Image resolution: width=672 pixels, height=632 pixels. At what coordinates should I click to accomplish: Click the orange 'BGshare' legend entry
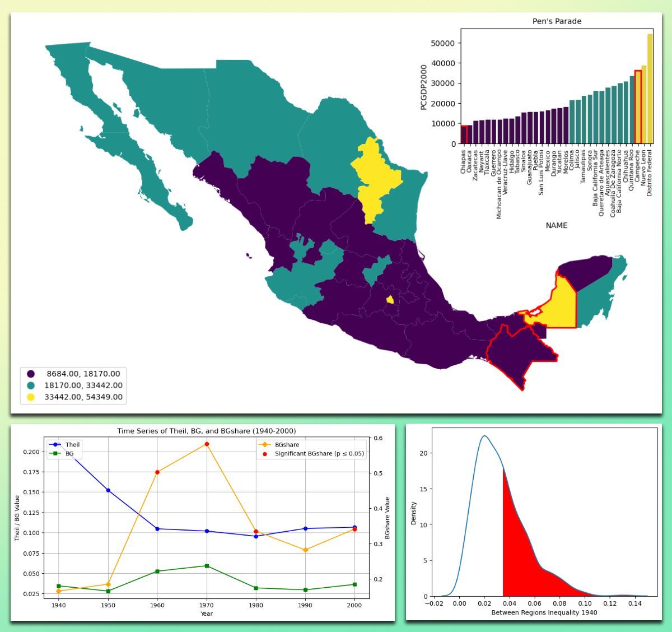point(279,445)
